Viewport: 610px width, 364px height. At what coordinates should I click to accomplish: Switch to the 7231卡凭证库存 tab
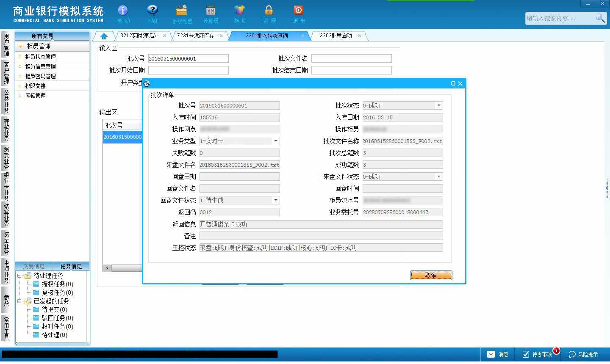point(197,36)
